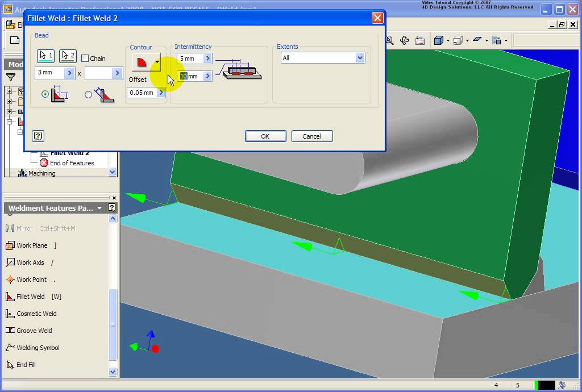Select the Look At view tool
Screen dimensions: 582x392
point(420,40)
